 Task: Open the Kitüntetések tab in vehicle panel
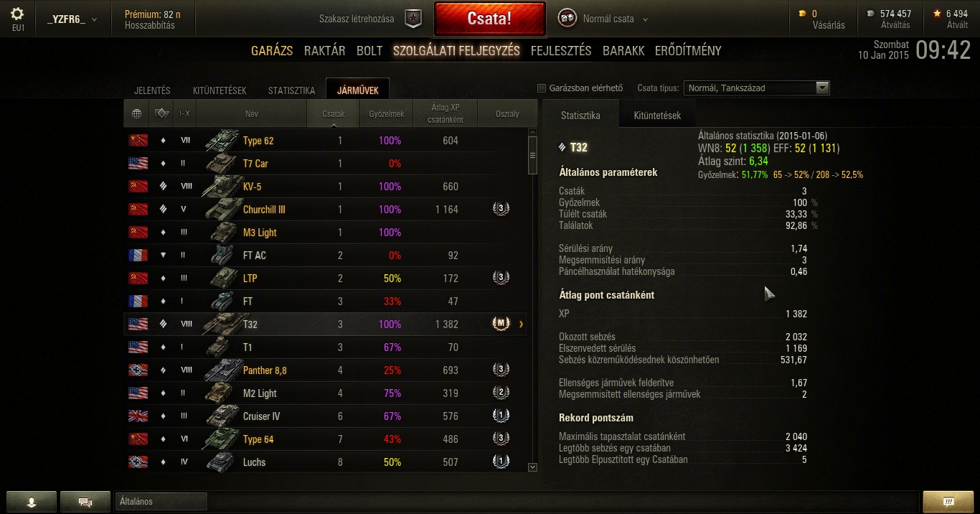pyautogui.click(x=657, y=116)
